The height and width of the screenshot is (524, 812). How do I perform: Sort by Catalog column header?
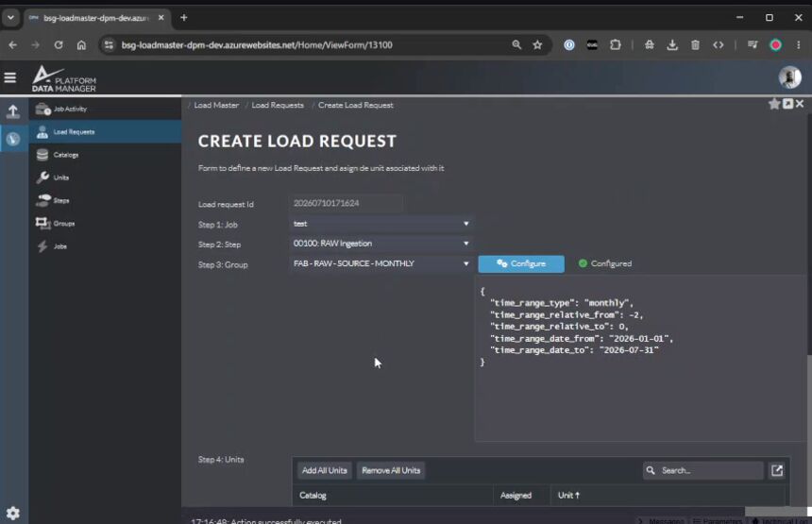coord(313,496)
